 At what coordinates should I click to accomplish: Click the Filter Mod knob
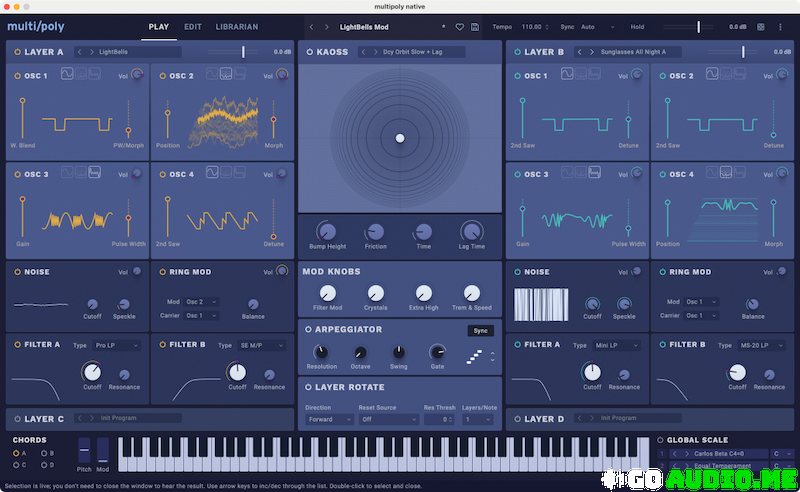click(328, 293)
